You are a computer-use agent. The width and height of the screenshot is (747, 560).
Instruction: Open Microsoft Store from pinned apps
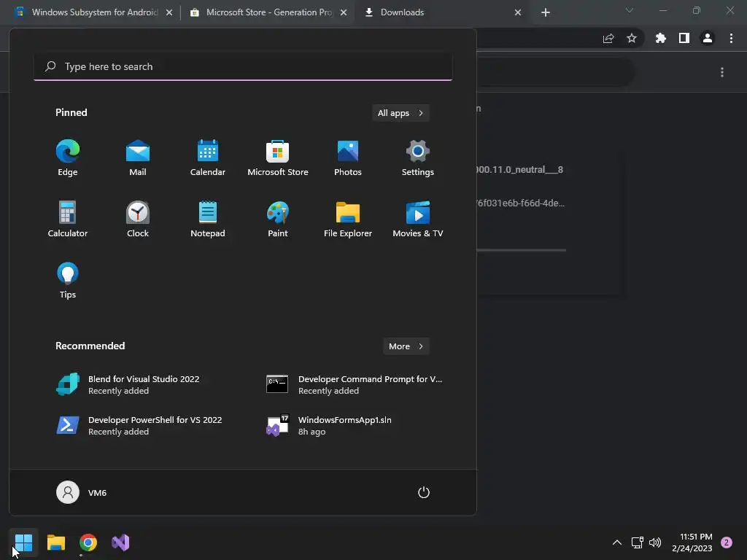click(x=278, y=158)
